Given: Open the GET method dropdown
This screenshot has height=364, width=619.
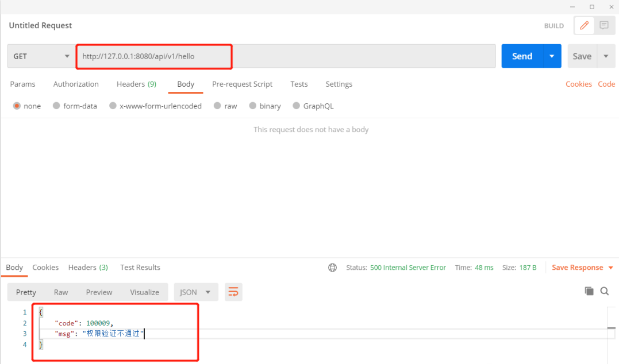Looking at the screenshot, I should (40, 56).
